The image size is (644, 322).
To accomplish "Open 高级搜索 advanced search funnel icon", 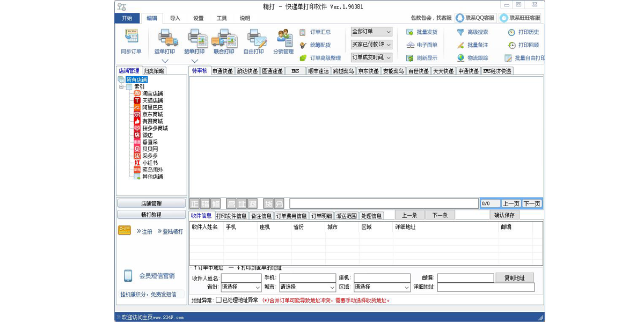I will (460, 32).
